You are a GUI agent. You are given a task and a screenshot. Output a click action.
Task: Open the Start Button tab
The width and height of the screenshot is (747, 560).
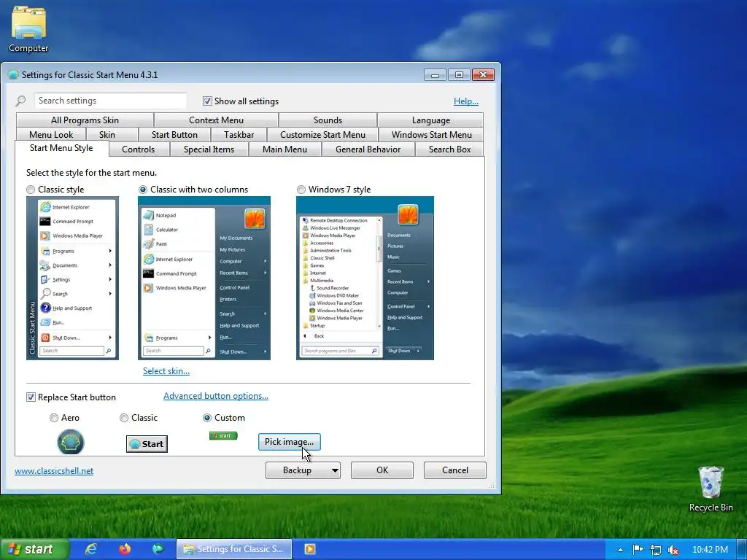tap(174, 134)
